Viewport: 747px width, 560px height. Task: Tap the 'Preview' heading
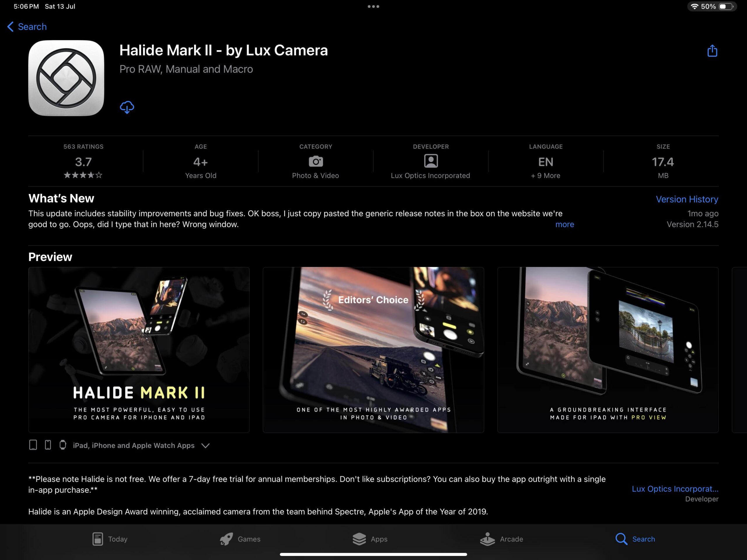tap(50, 257)
